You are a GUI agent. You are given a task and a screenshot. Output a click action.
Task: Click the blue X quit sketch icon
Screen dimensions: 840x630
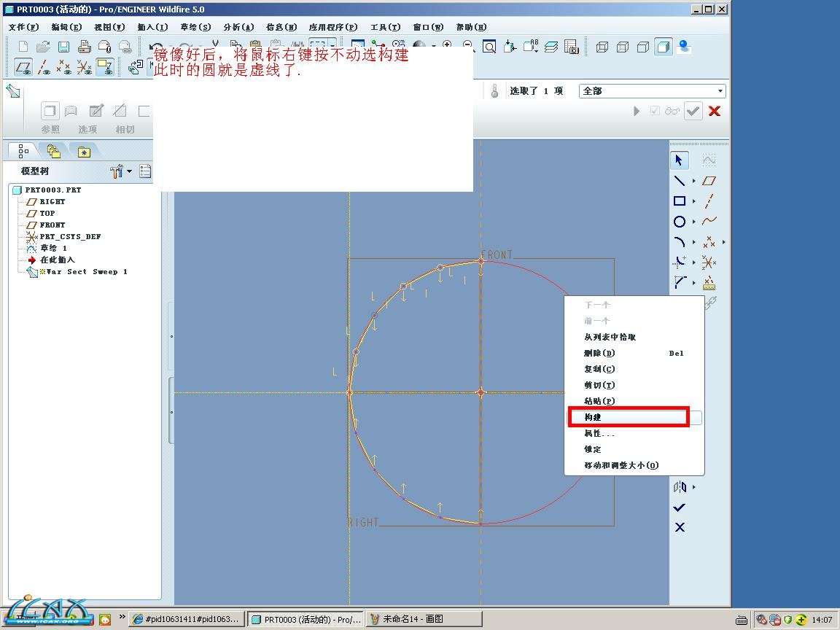tap(680, 527)
